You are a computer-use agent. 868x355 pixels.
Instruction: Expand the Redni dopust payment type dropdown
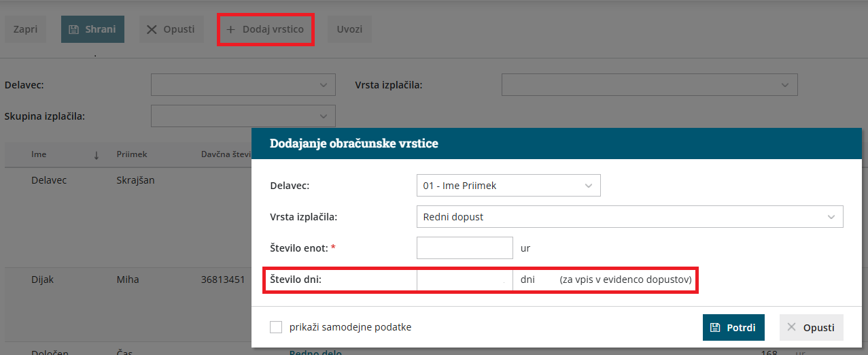pos(830,217)
